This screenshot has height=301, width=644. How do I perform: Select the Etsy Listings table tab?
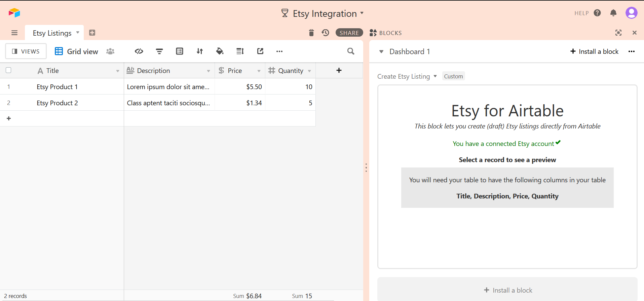(52, 33)
